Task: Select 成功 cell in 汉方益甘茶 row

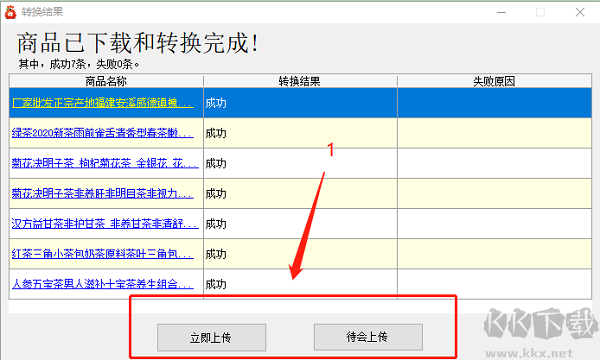Action: [x=300, y=224]
